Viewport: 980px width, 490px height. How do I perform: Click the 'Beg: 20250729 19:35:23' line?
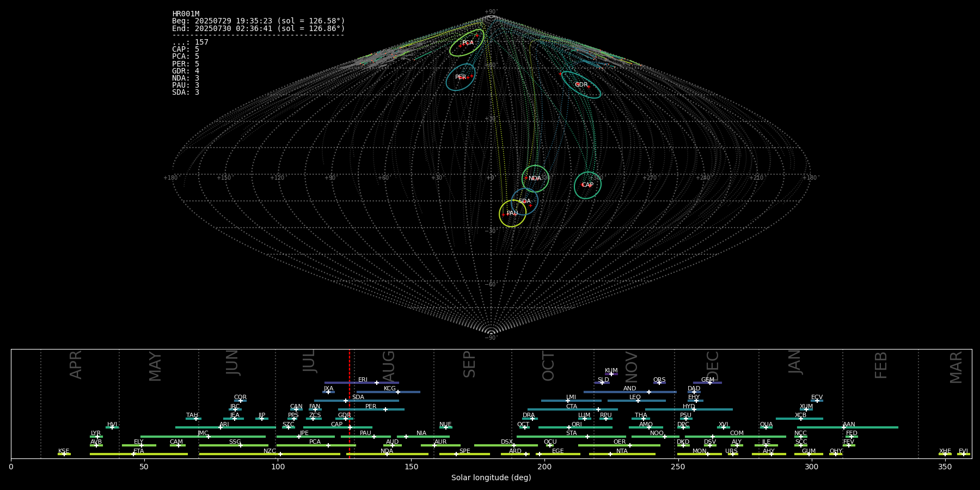(259, 21)
